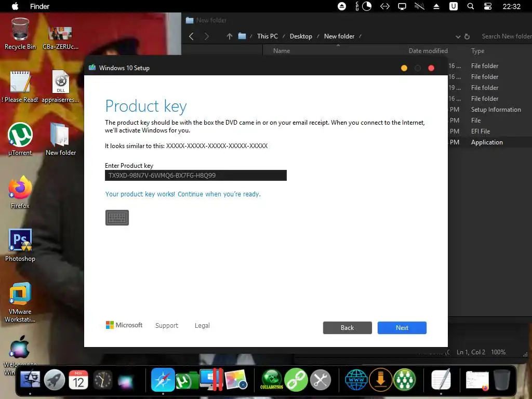
Task: Open Siri icon in the dock
Action: (x=126, y=381)
